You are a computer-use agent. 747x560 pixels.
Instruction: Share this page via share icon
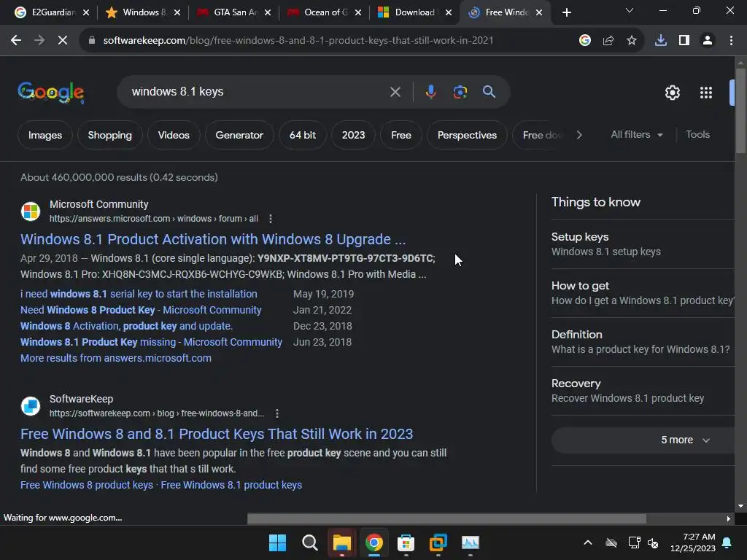click(608, 41)
